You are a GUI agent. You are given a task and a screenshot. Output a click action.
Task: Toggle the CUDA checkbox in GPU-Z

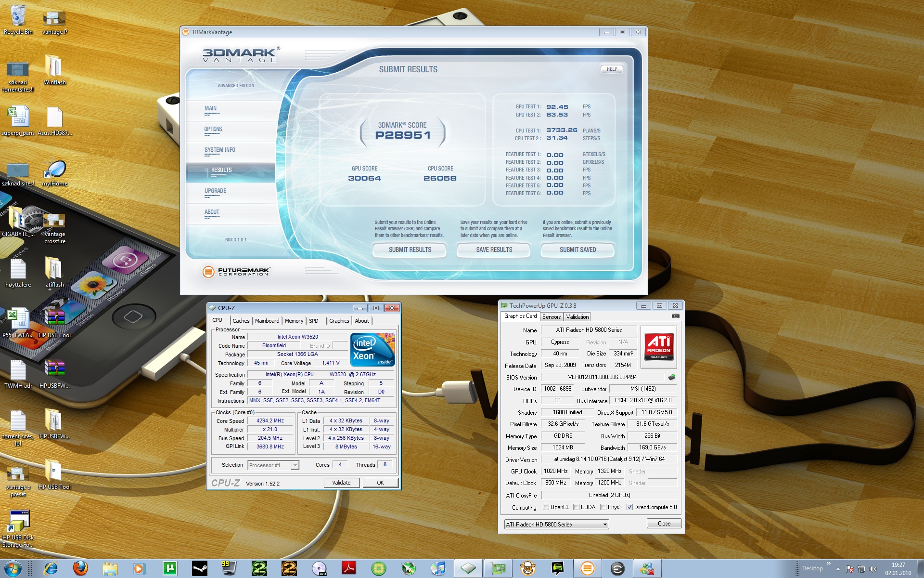(576, 507)
